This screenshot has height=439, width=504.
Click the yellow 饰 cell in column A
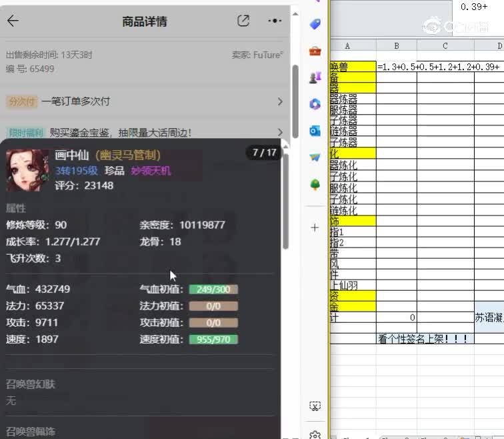coord(353,221)
